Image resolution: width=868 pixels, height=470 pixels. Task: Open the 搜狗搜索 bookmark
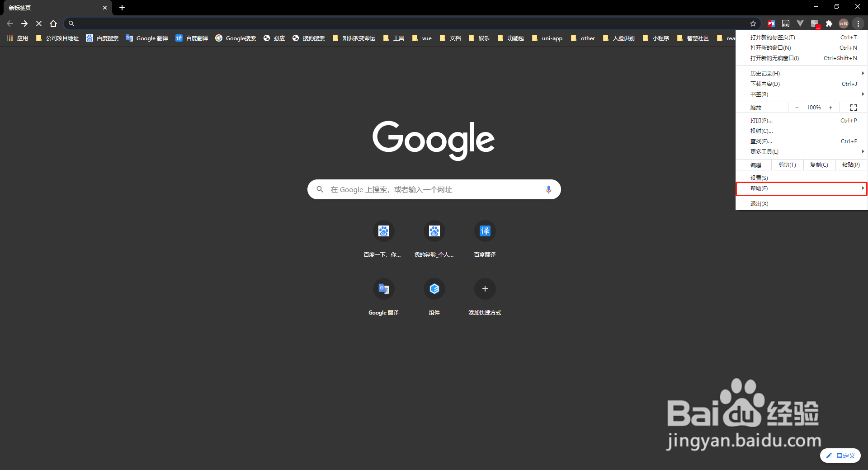point(308,38)
